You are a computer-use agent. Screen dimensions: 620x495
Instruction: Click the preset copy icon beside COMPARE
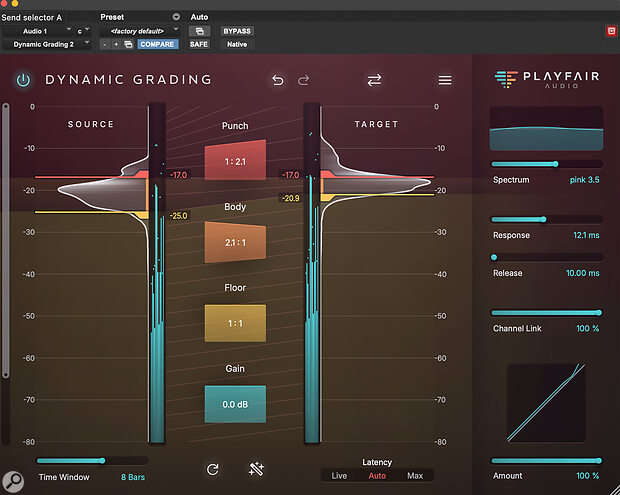(128, 44)
